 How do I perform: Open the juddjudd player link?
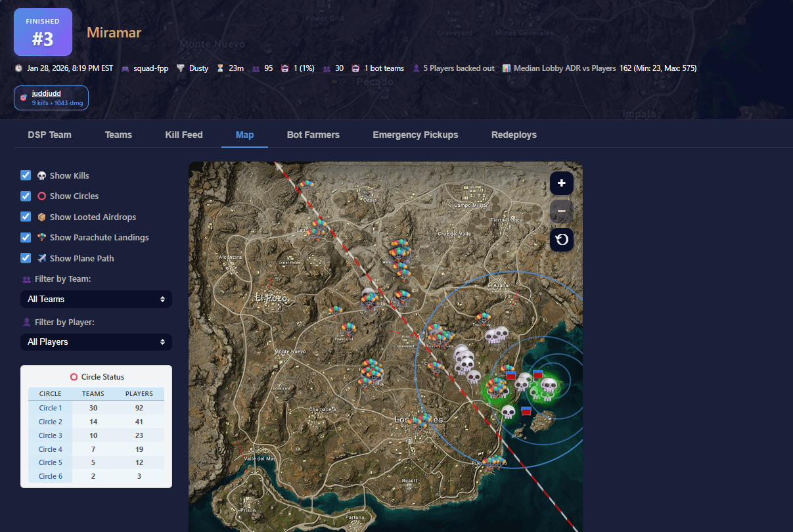[47, 93]
